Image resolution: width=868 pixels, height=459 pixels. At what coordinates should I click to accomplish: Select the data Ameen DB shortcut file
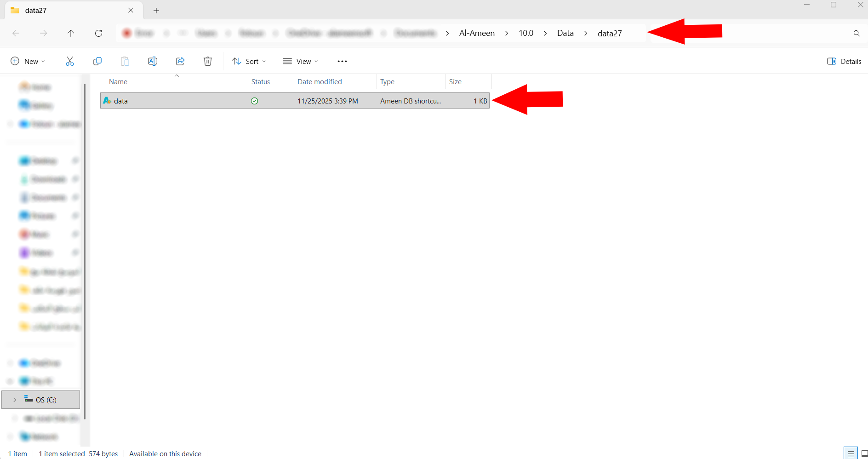[x=121, y=101]
